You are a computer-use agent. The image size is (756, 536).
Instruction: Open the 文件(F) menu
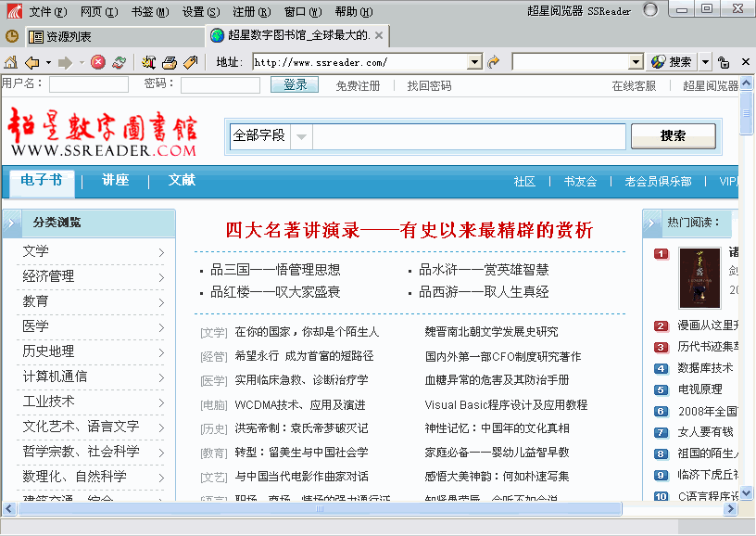tap(48, 11)
